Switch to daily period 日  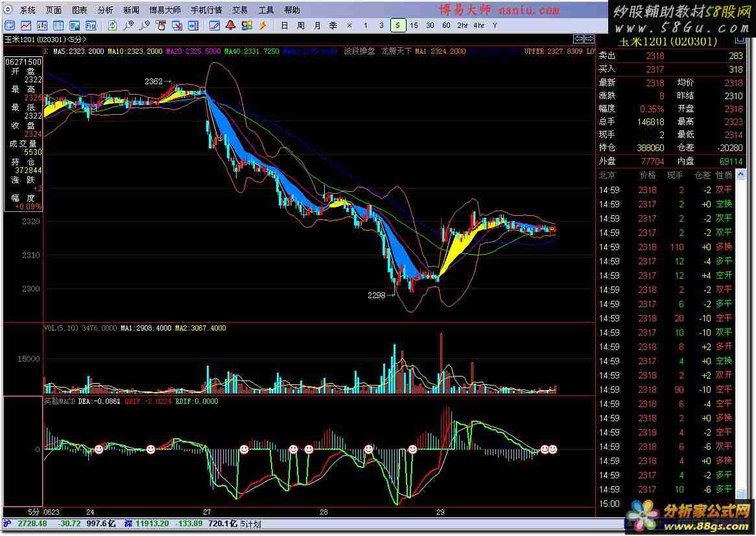pos(285,25)
